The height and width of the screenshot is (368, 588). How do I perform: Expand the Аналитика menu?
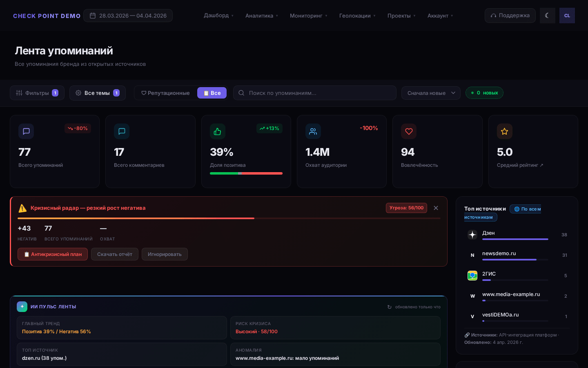(x=261, y=16)
